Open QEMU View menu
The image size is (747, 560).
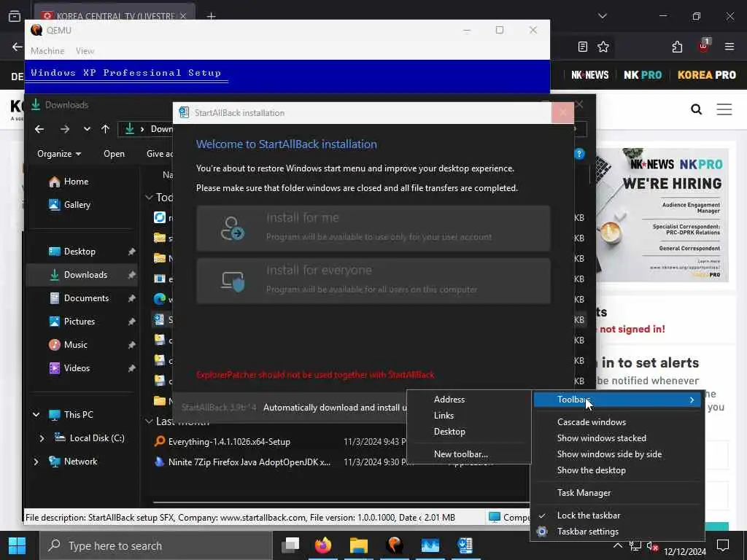click(x=85, y=51)
